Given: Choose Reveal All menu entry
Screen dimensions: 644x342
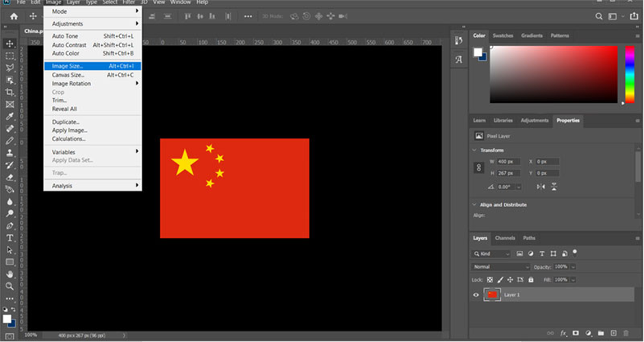Looking at the screenshot, I should click(93, 109).
